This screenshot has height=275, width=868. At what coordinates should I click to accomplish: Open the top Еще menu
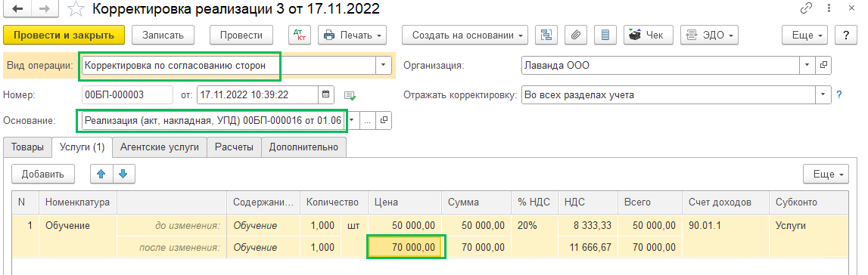pyautogui.click(x=805, y=36)
